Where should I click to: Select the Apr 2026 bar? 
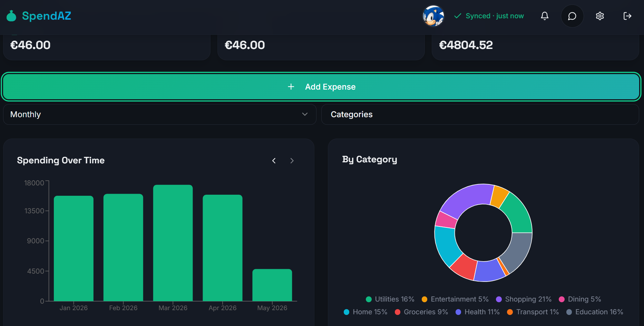(x=223, y=248)
